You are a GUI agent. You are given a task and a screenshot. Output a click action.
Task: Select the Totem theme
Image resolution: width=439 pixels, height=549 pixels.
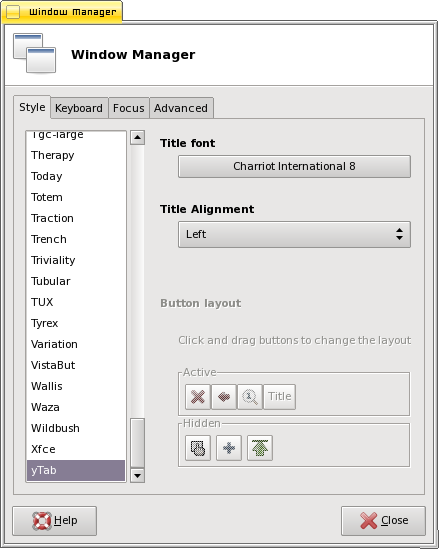(x=76, y=197)
